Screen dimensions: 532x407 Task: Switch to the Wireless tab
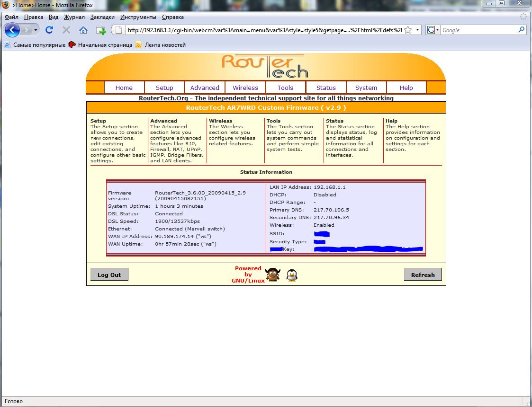coord(245,88)
